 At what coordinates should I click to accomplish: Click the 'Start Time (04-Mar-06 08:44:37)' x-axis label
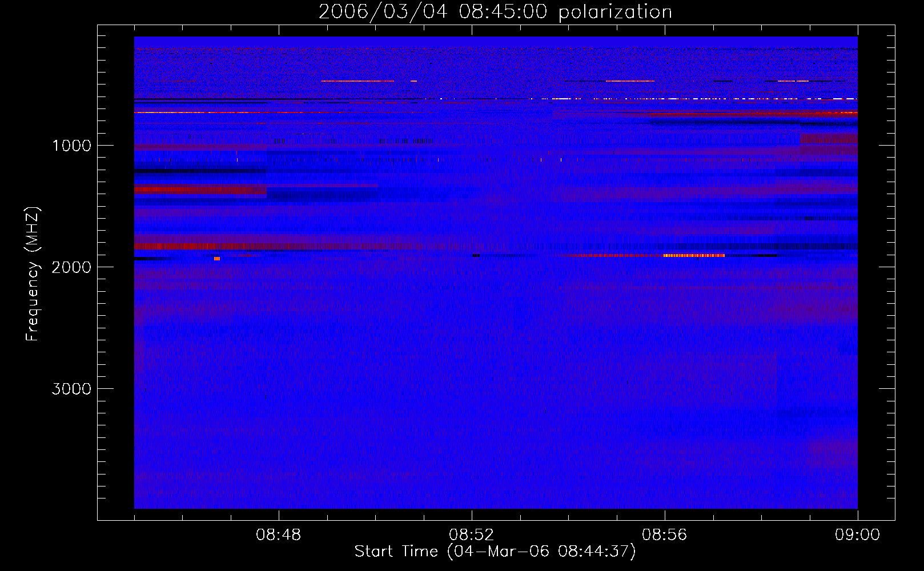click(495, 552)
